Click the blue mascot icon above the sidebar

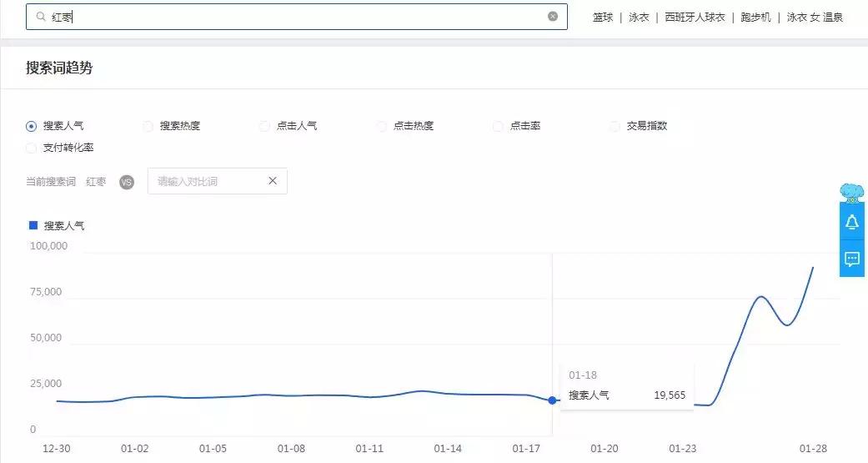coord(851,193)
